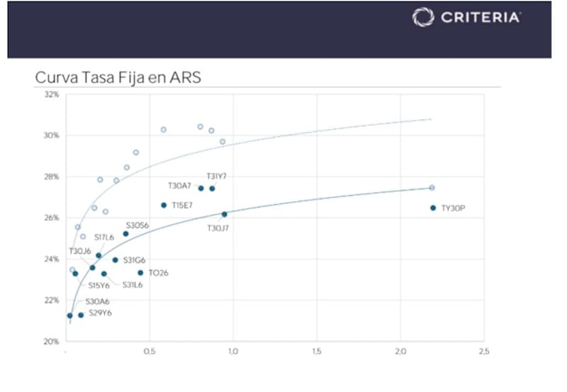567x392 pixels.
Task: Select the S29Y6 data point dot
Action: pyautogui.click(x=81, y=315)
